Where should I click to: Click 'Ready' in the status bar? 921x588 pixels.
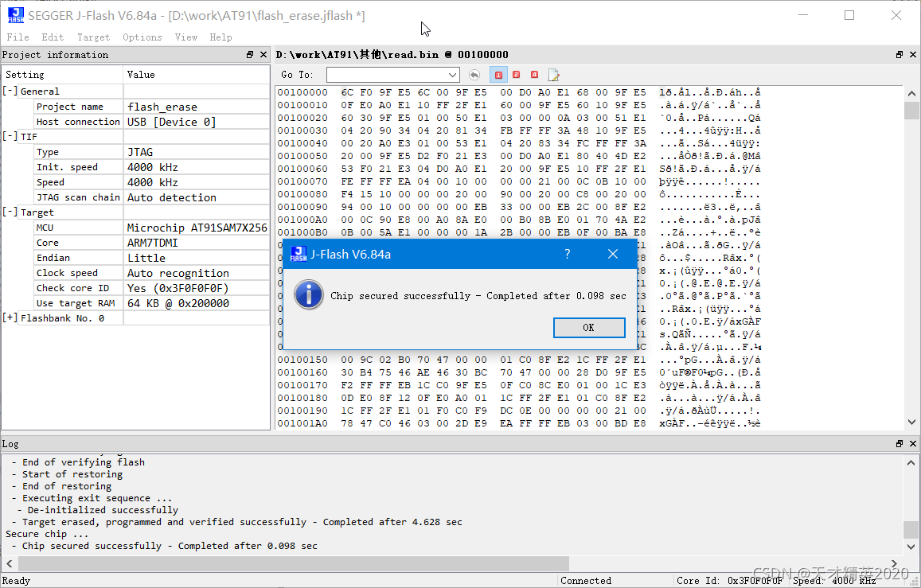tap(16, 580)
